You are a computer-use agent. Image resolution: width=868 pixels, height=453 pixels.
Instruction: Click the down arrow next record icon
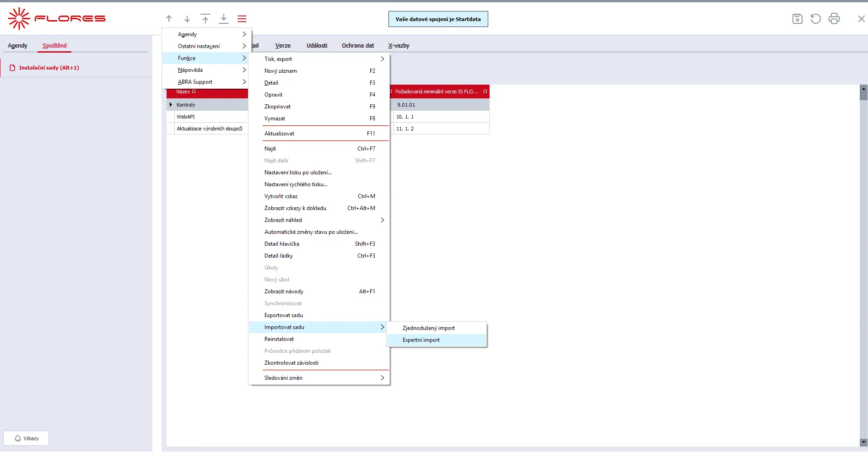(x=187, y=19)
